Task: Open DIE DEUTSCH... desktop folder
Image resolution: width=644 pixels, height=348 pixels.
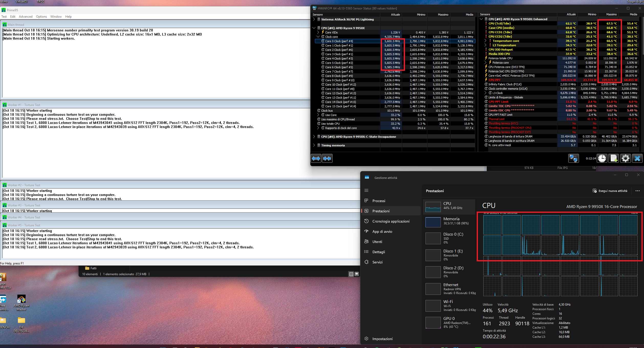Action: (x=21, y=324)
